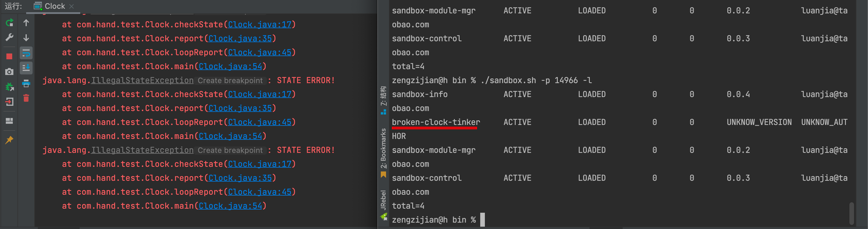Rerun the Clock application
The height and width of the screenshot is (229, 868).
(9, 23)
